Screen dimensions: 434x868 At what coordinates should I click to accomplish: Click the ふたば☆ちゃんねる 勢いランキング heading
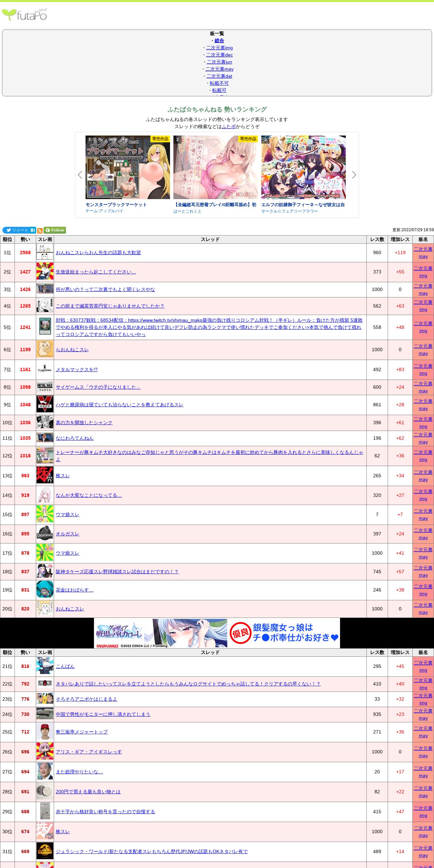(x=217, y=110)
